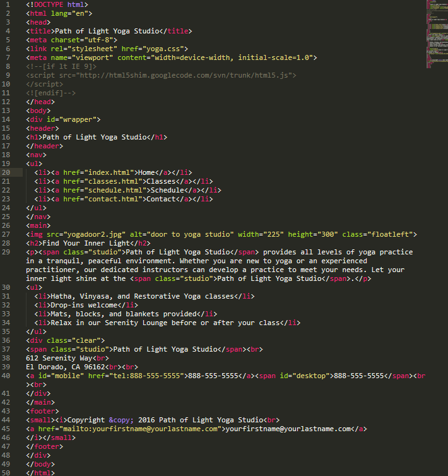448x476 pixels.
Task: Click "El Dorado, CA 96162" text
Action: 65,367
